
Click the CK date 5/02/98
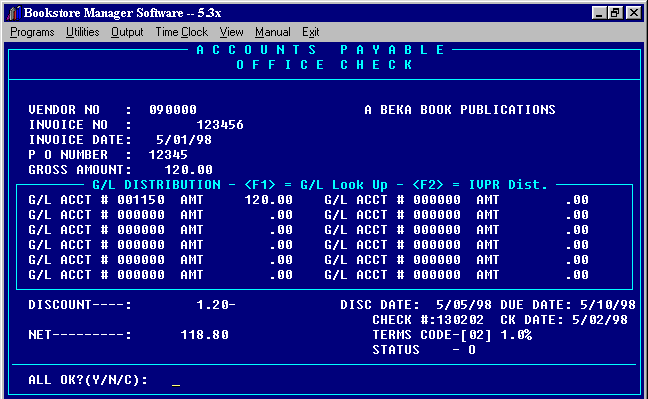[x=600, y=320]
